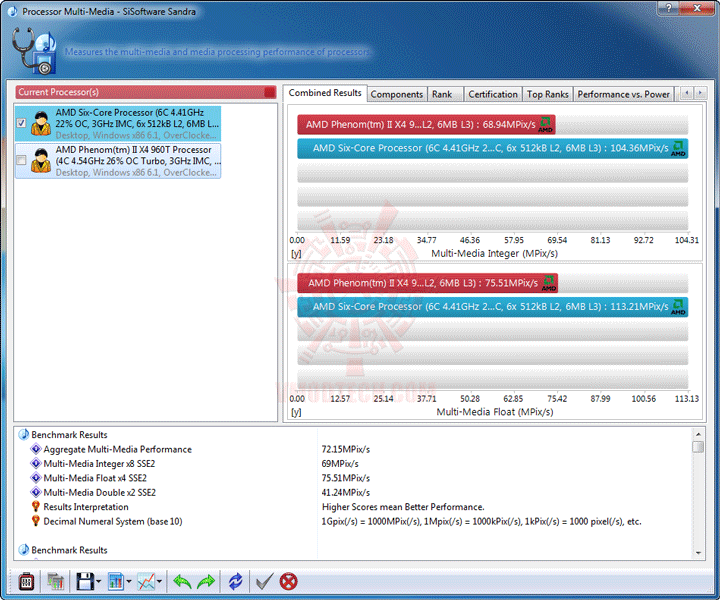Click the tab strip right scroll arrow
This screenshot has height=600, width=720.
pyautogui.click(x=700, y=93)
